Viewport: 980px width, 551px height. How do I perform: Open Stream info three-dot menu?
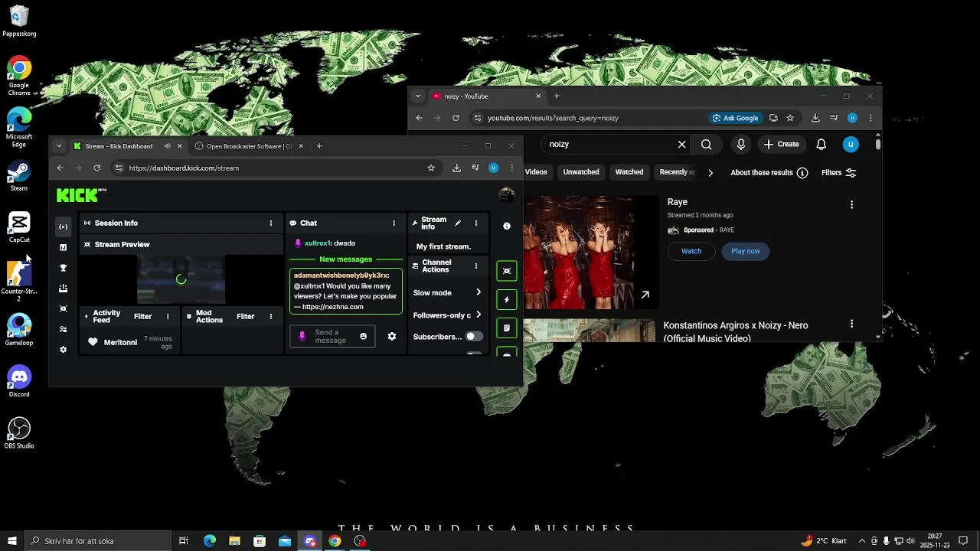(x=476, y=223)
